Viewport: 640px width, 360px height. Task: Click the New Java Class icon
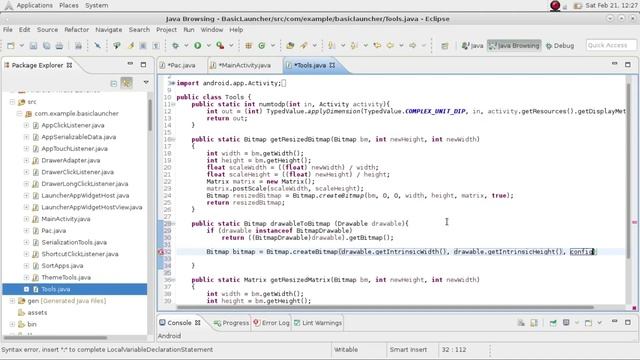click(262, 46)
